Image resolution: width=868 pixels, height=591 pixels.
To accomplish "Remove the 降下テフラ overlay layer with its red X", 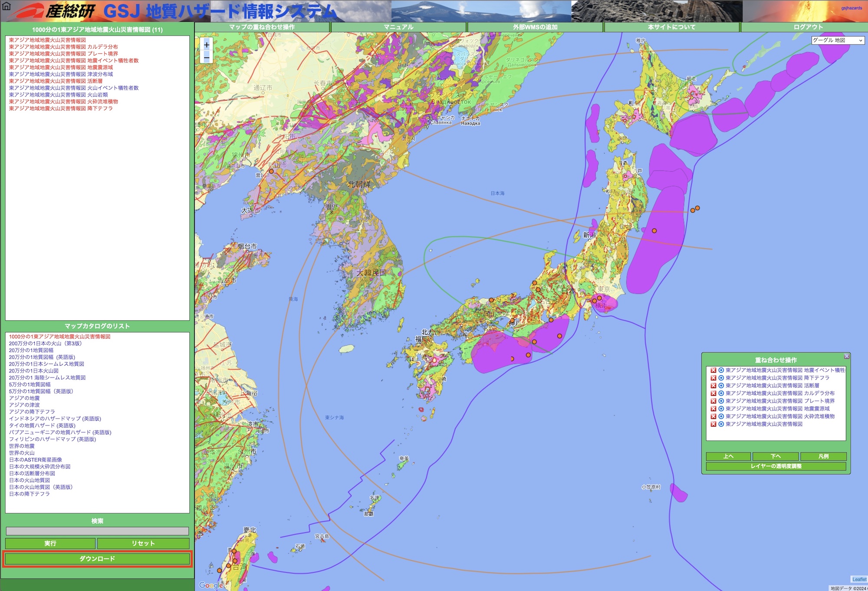I will (x=713, y=378).
